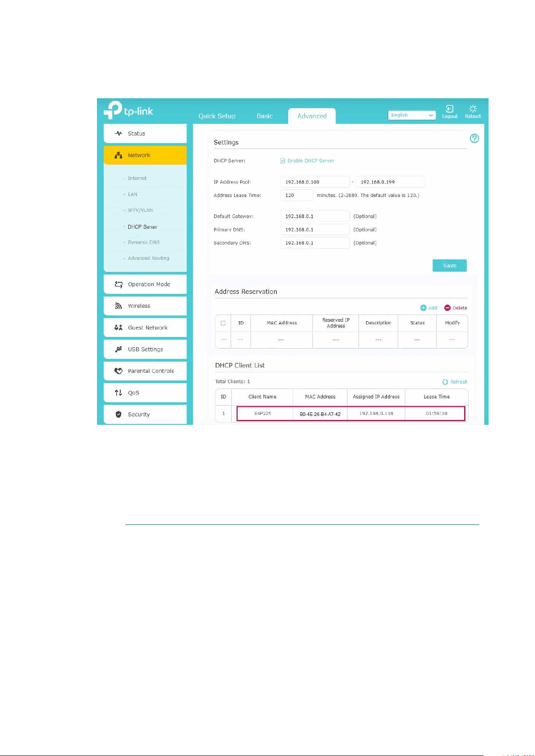
Task: Expand the Operation Mode menu
Action: (x=145, y=284)
